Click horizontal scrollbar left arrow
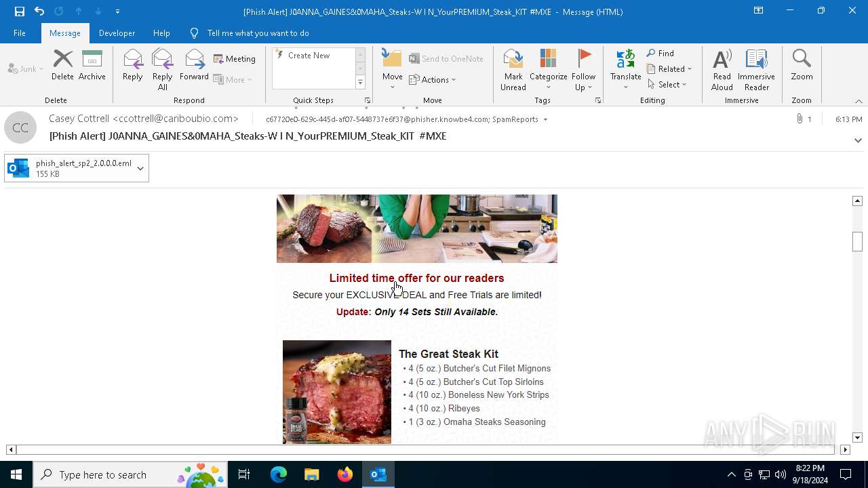 (11, 449)
